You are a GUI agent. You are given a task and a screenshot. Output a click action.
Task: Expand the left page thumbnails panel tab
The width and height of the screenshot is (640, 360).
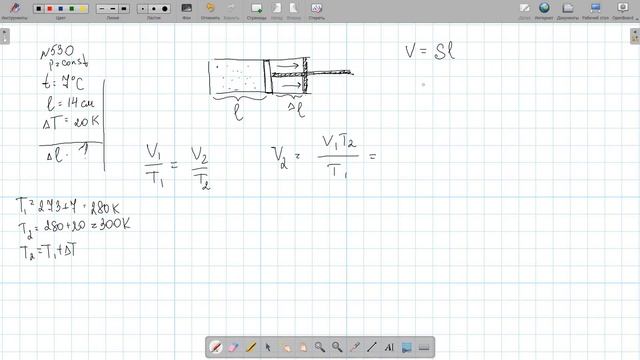(4, 36)
